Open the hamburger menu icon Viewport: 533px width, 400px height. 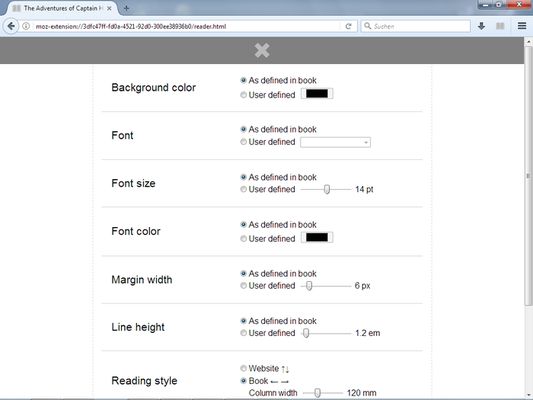click(x=522, y=26)
